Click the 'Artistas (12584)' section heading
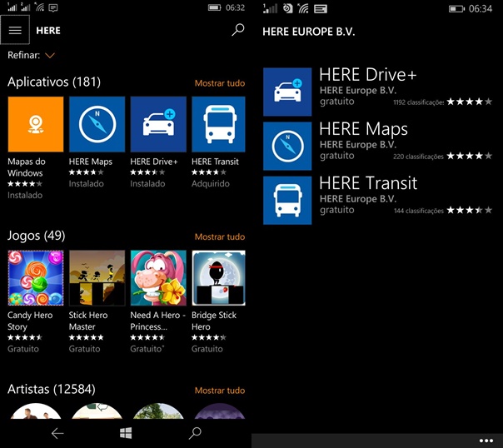 [52, 390]
